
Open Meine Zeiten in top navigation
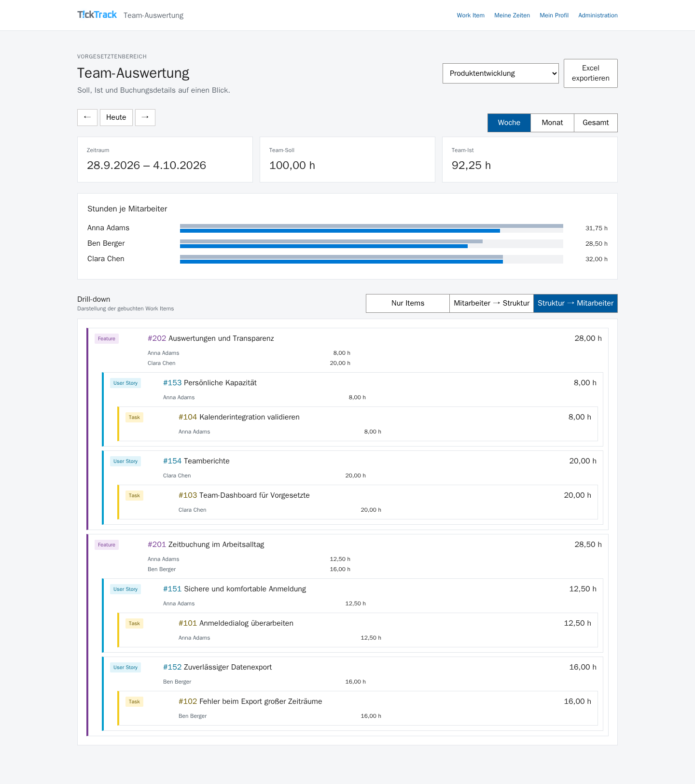[512, 15]
